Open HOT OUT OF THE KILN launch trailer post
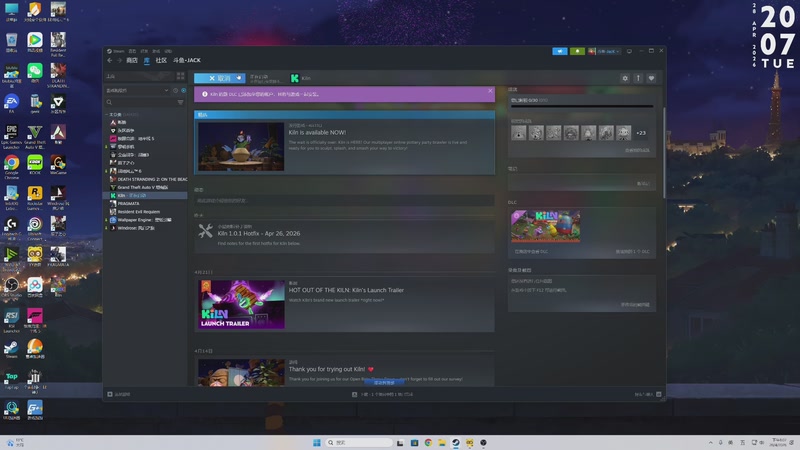This screenshot has width=800, height=450. 346,290
